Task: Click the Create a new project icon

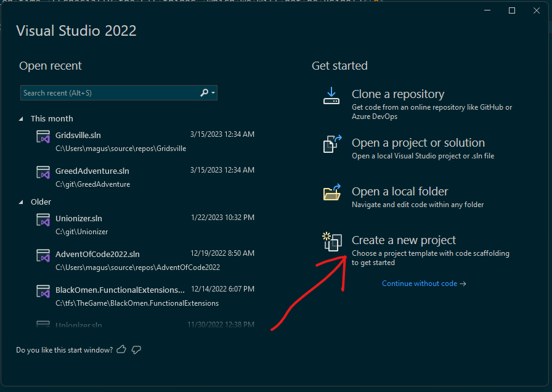Action: pos(332,242)
